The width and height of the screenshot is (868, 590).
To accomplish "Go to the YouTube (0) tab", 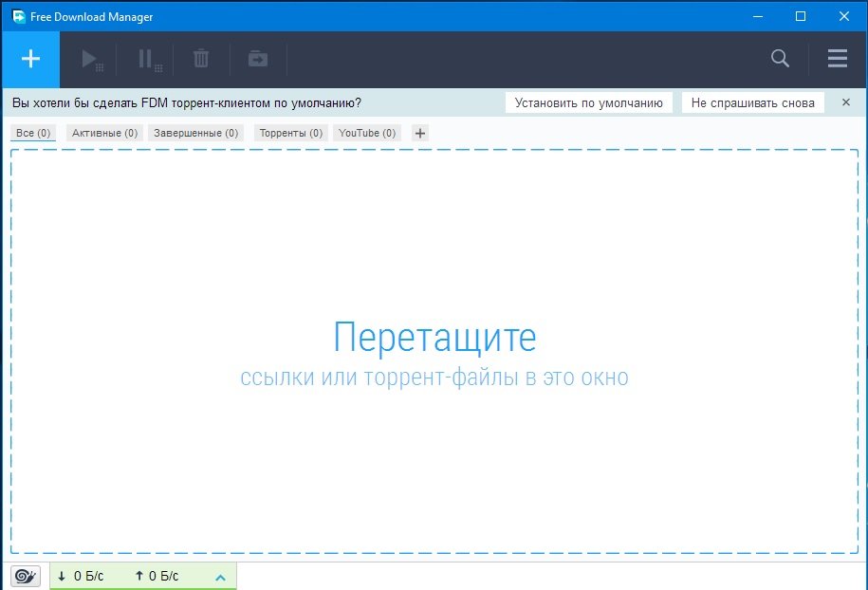I will click(367, 133).
